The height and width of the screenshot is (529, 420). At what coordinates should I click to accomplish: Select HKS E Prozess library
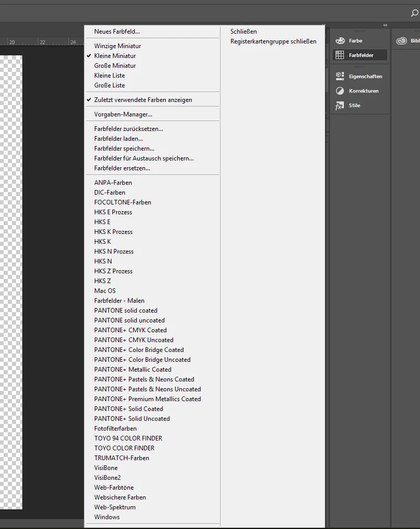(x=113, y=212)
